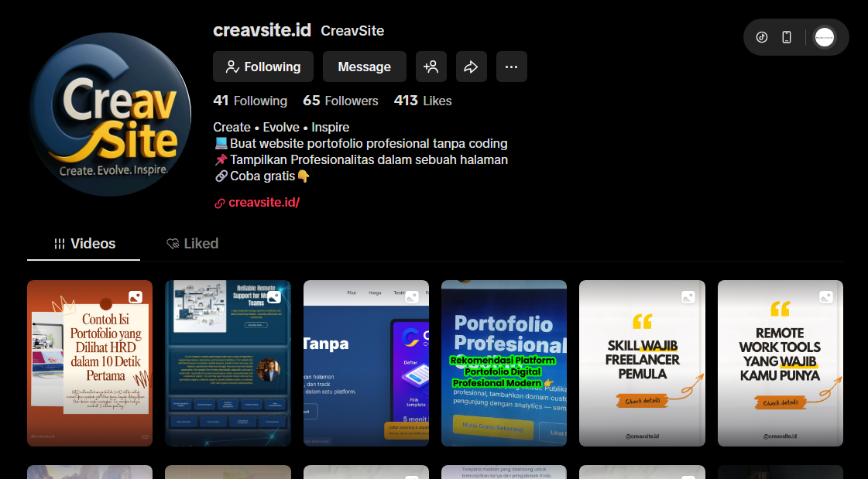Viewport: 868px width, 479px height.
Task: Click the add-suggested-accounts person icon
Action: click(x=431, y=67)
